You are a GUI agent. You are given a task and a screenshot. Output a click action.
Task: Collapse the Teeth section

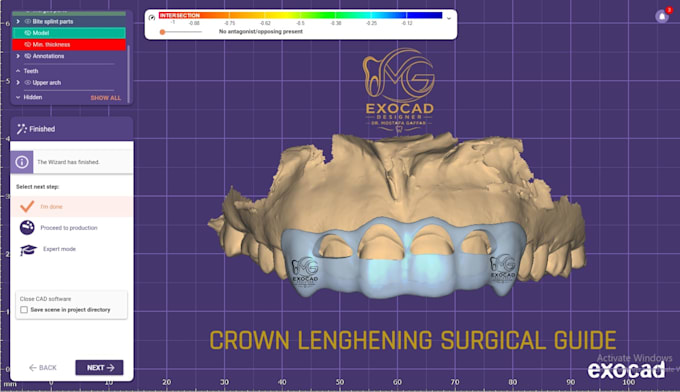pyautogui.click(x=18, y=71)
